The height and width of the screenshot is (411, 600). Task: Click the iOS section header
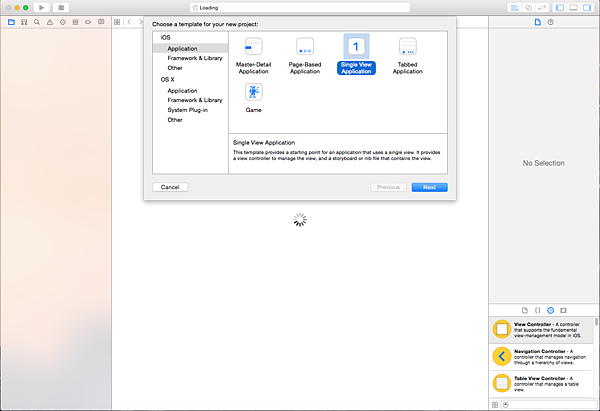pos(165,38)
